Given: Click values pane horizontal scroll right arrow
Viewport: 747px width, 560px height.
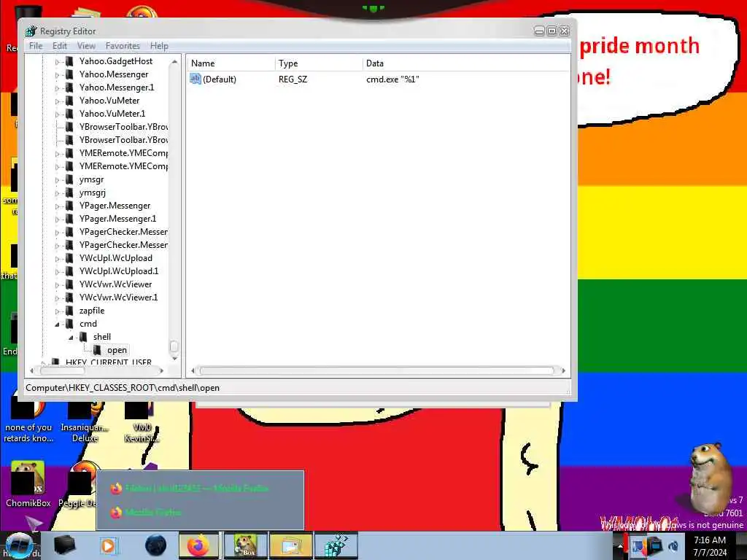Looking at the screenshot, I should pyautogui.click(x=564, y=370).
